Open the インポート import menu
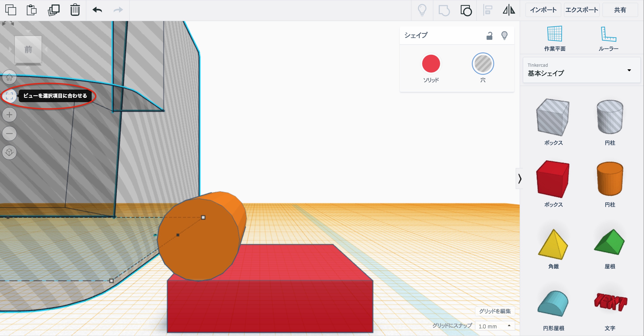The width and height of the screenshot is (644, 336). pyautogui.click(x=543, y=10)
